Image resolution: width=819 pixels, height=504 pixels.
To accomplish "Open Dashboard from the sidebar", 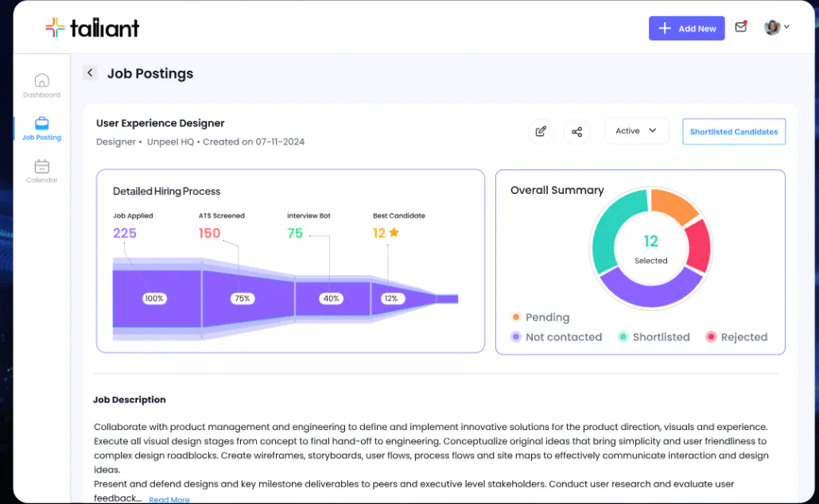I will [42, 86].
